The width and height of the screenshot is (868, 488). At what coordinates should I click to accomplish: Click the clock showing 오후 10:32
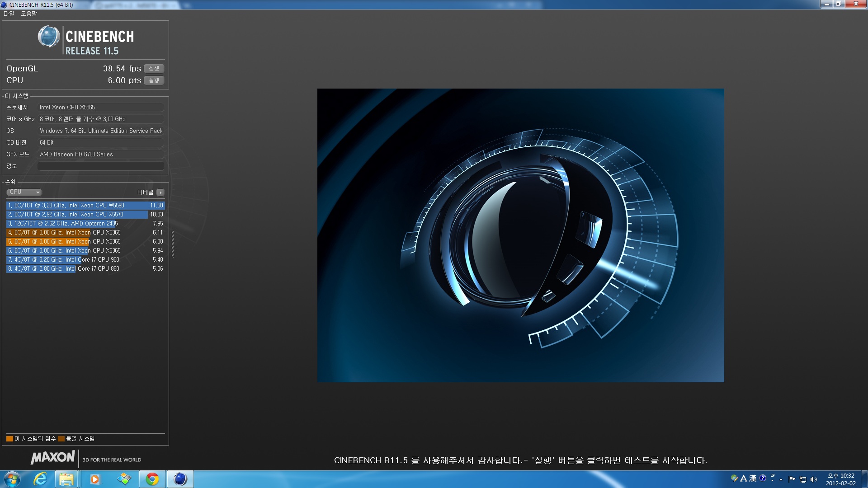click(841, 479)
